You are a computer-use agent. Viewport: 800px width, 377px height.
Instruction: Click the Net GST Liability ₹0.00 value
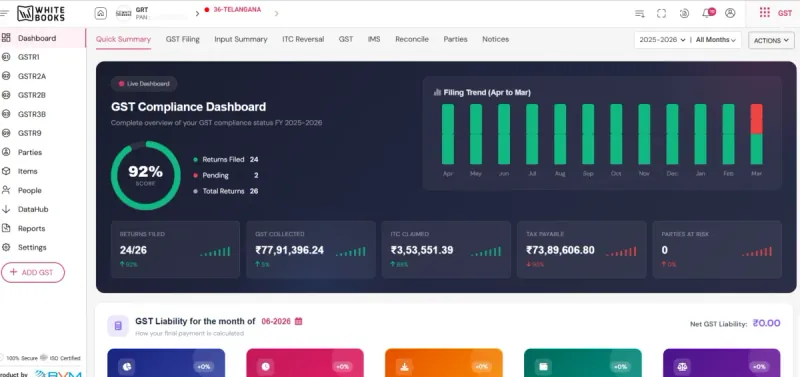pyautogui.click(x=766, y=323)
